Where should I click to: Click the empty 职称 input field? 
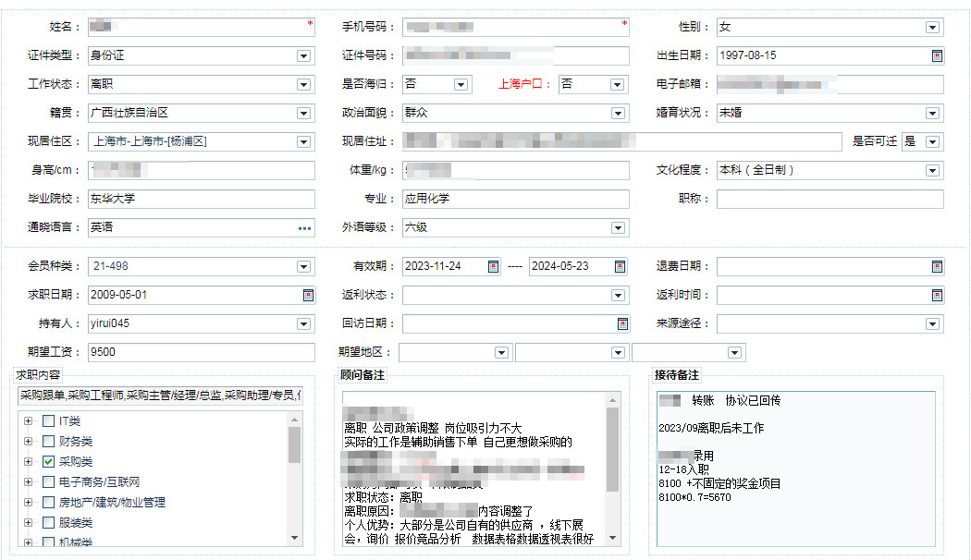[830, 199]
